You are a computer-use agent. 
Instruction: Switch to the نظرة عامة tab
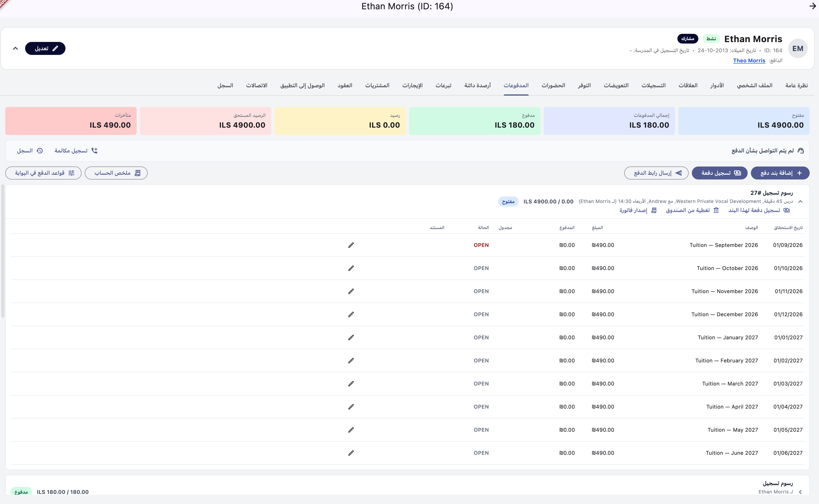coord(796,85)
